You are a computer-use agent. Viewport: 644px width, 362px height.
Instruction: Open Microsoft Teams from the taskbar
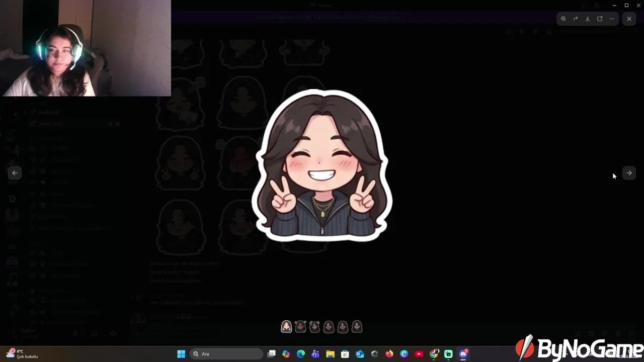[x=315, y=354]
